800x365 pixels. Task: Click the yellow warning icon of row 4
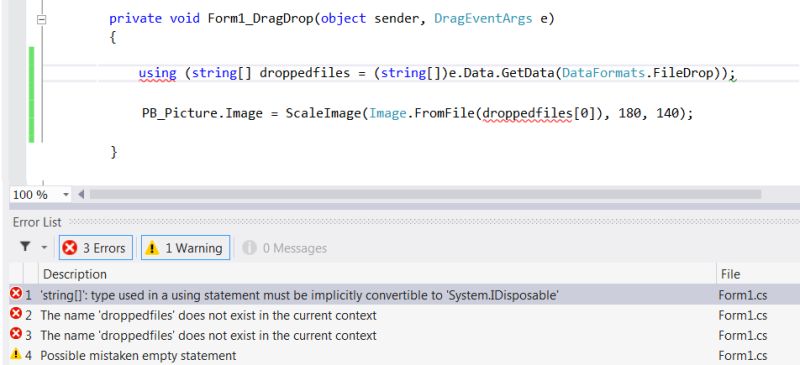click(16, 354)
